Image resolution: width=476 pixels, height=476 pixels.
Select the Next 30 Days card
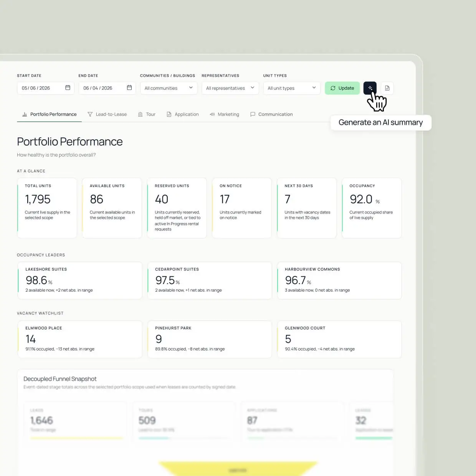[307, 208]
